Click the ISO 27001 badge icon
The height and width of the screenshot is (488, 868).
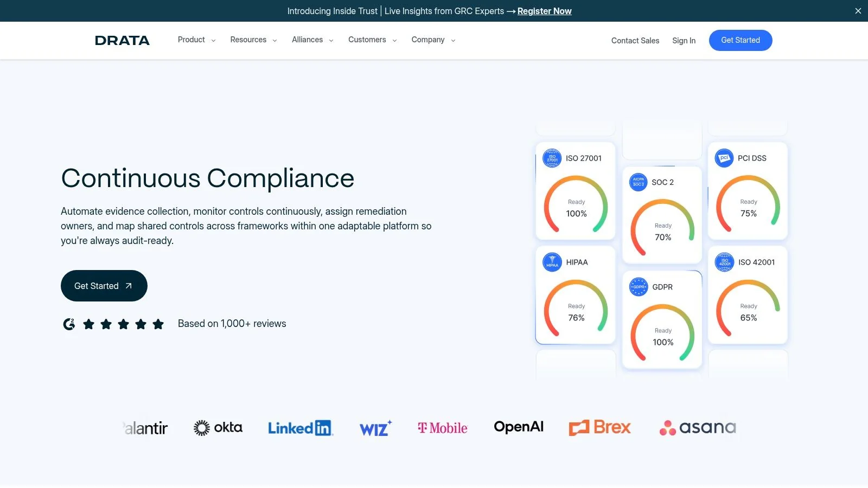pos(552,158)
